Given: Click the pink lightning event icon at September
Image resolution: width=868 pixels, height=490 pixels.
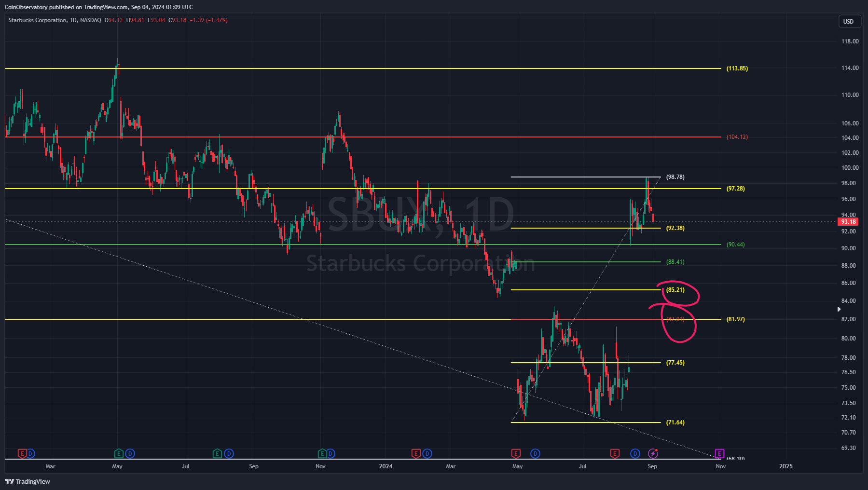Looking at the screenshot, I should point(653,453).
